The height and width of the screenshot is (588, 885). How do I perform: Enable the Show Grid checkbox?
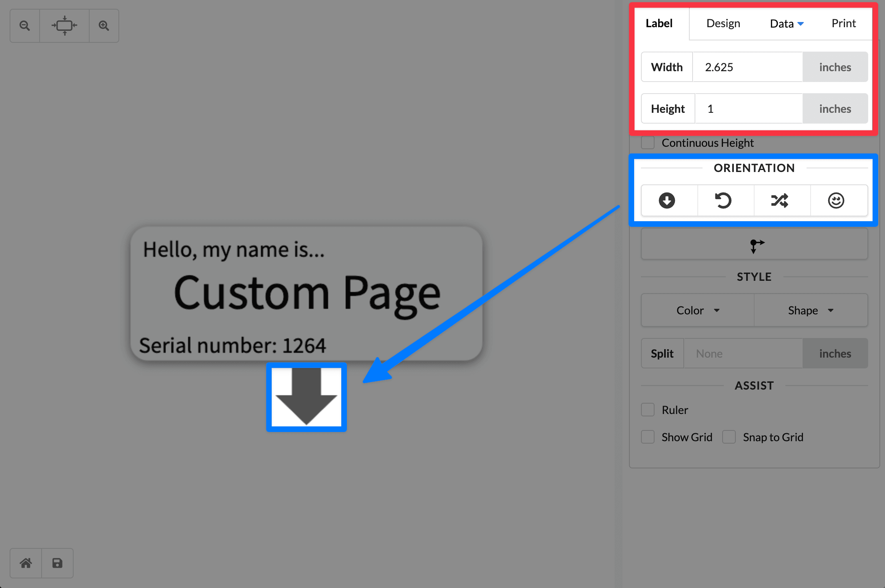[648, 437]
